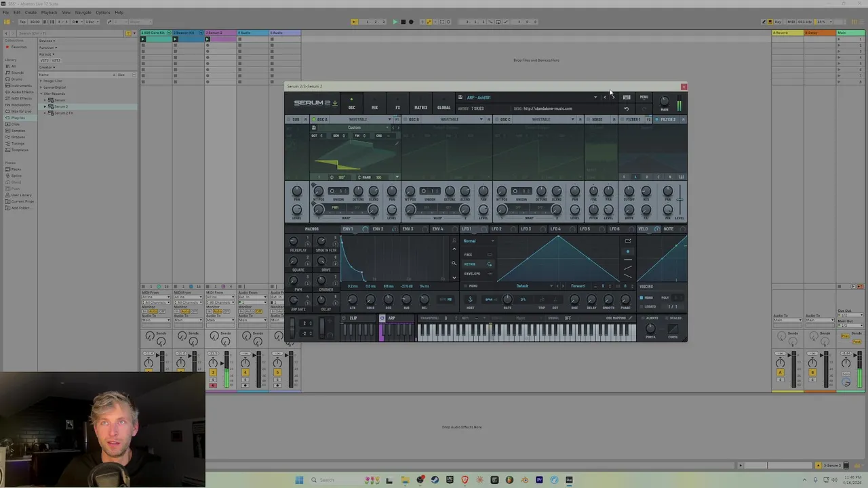This screenshot has height=488, width=868.
Task: Click the DOT dotted-note icon in LFO
Action: [x=555, y=299]
